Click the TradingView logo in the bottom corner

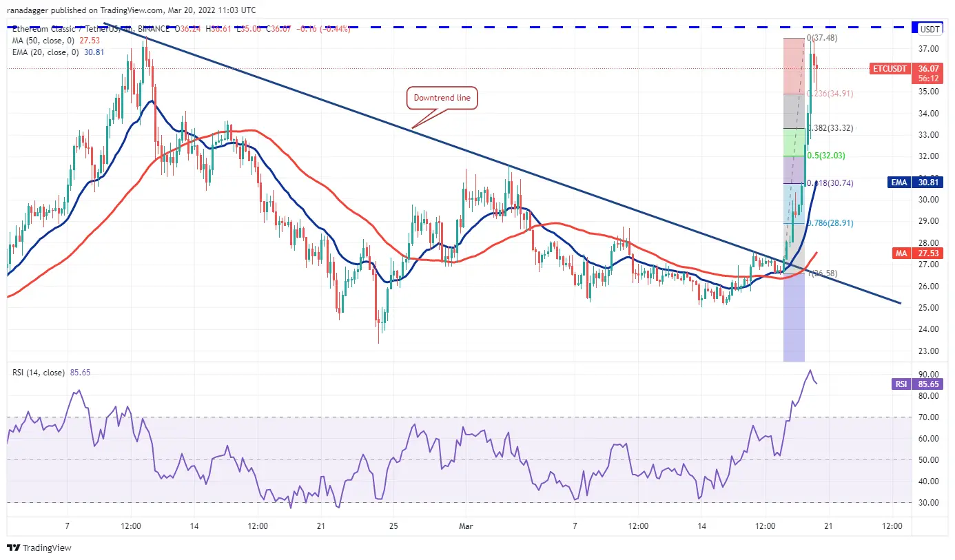tap(39, 548)
